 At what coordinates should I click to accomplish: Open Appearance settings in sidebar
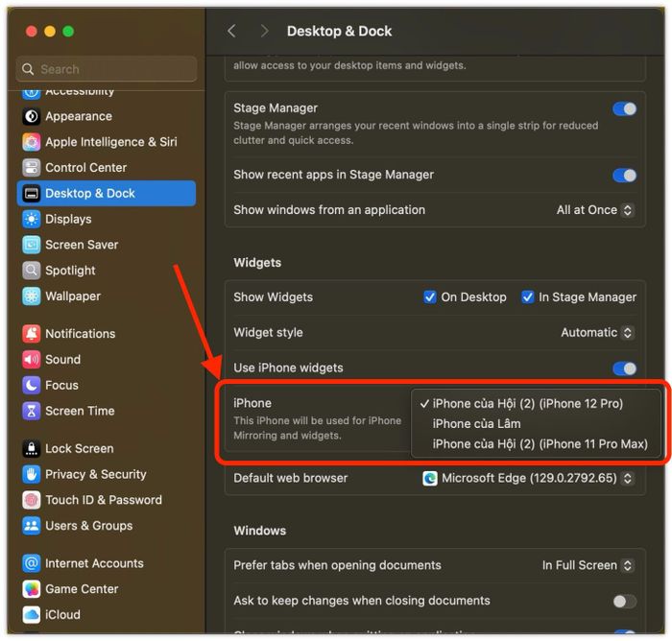coord(78,116)
